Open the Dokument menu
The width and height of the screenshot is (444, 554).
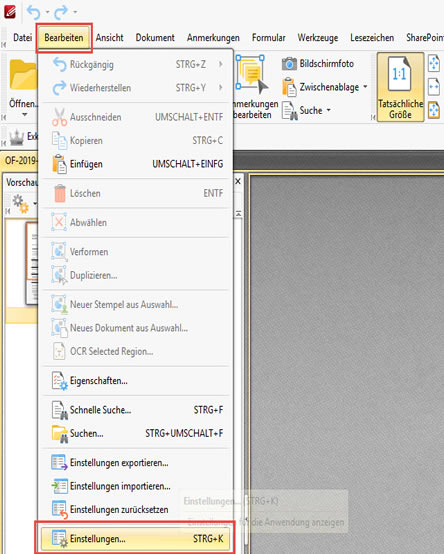[155, 38]
